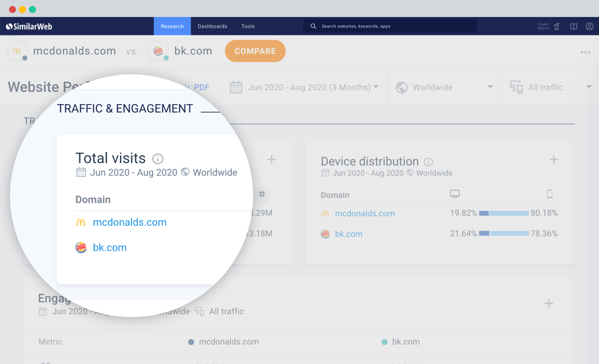Click the calendar icon in Device distribution card
Viewport: 599px width, 364px height.
point(325,173)
